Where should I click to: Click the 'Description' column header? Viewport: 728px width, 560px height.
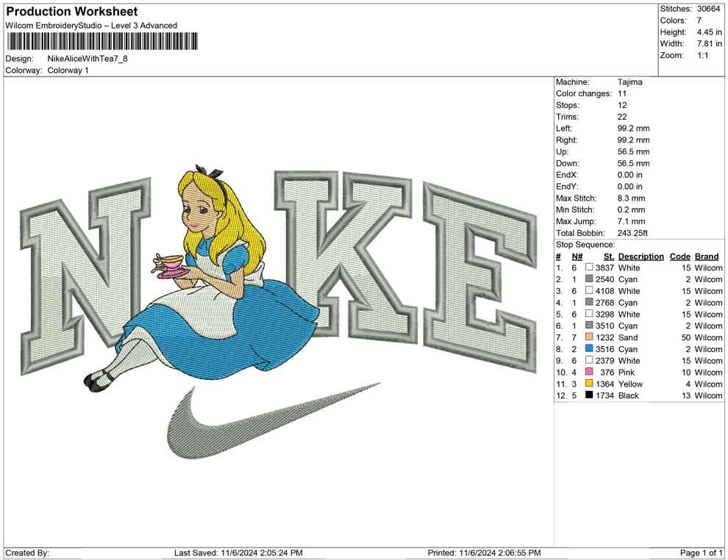640,256
